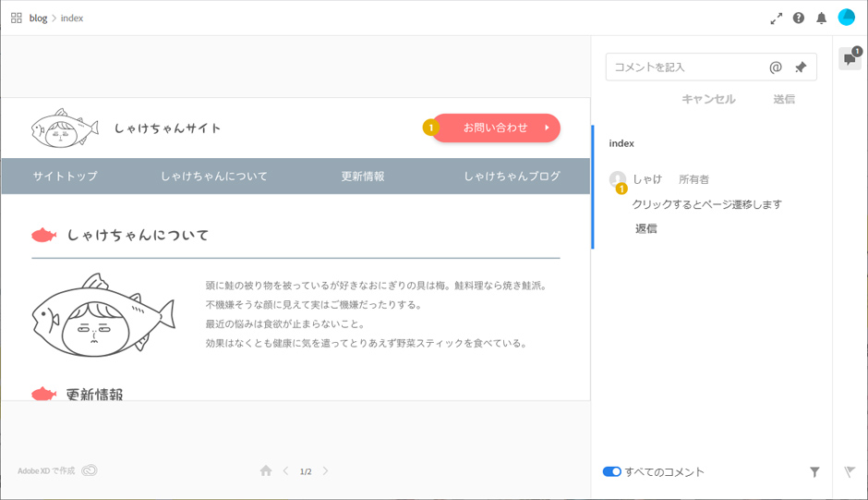
Task: Select the サイトトップ navigation item
Action: pyautogui.click(x=65, y=177)
